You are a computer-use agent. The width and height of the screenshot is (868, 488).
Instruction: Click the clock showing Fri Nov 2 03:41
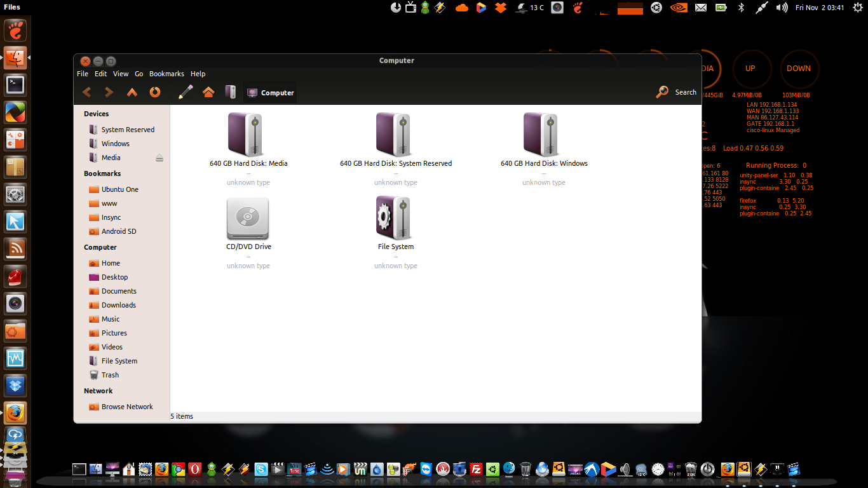click(x=820, y=8)
